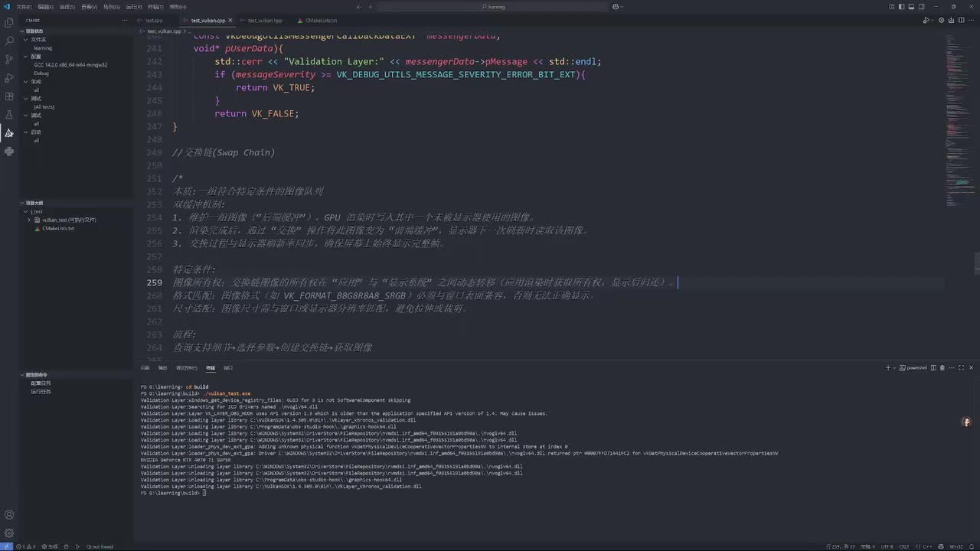Open the 终端 (Terminal) menu
Image resolution: width=980 pixels, height=551 pixels.
pos(155,6)
